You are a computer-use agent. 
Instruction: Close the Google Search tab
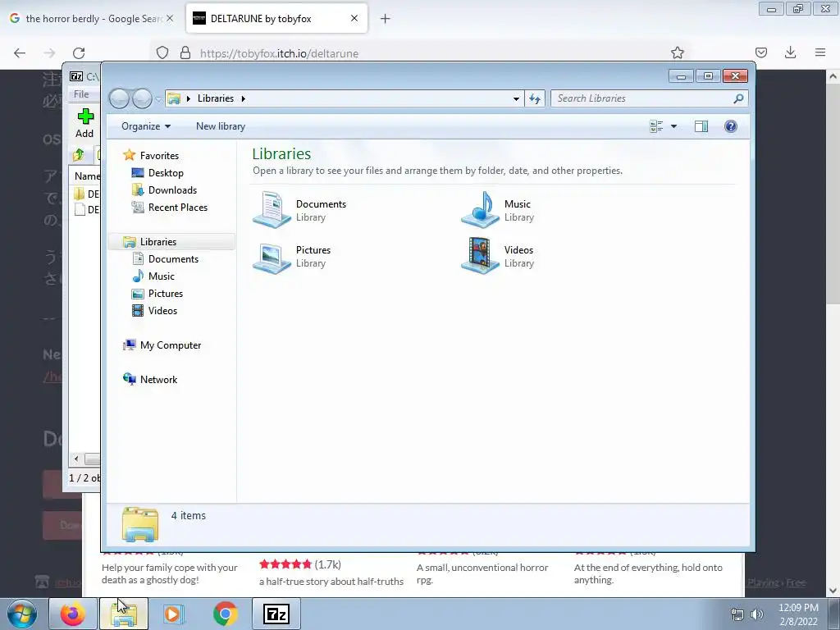(x=170, y=18)
